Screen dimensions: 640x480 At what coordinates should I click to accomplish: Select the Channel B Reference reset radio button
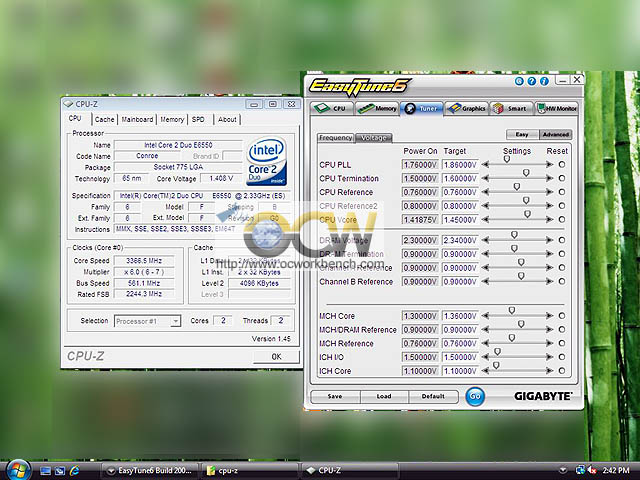tap(562, 282)
